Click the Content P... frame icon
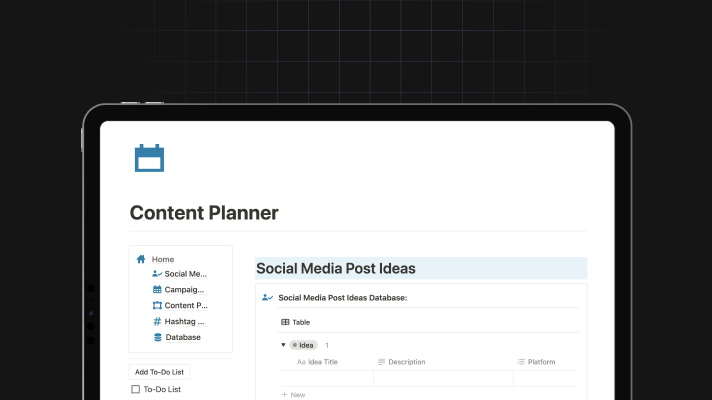 (157, 305)
